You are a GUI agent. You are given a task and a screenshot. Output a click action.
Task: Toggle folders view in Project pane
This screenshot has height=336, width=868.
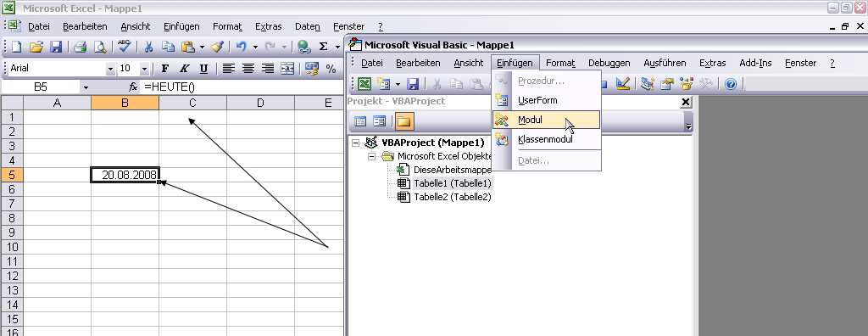point(404,121)
